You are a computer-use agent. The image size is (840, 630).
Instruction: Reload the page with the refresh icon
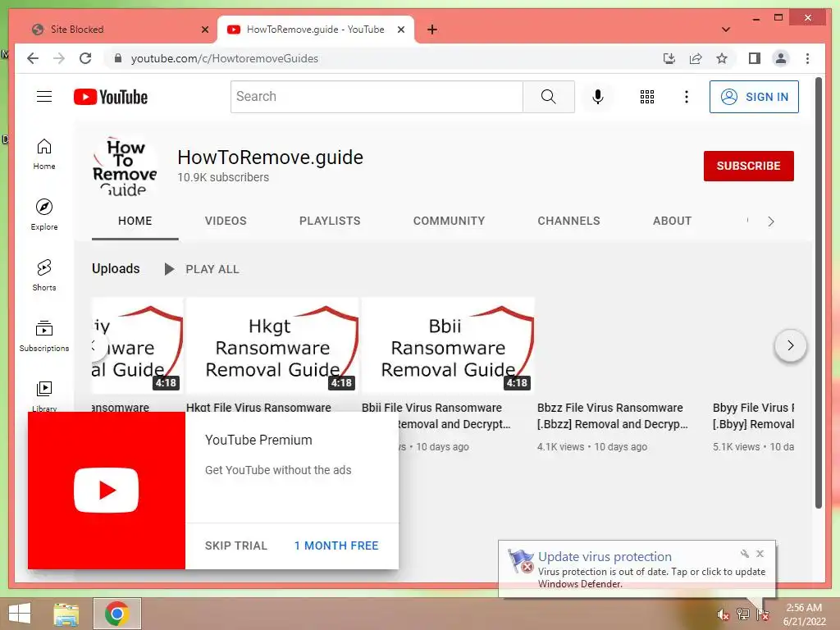(x=85, y=58)
